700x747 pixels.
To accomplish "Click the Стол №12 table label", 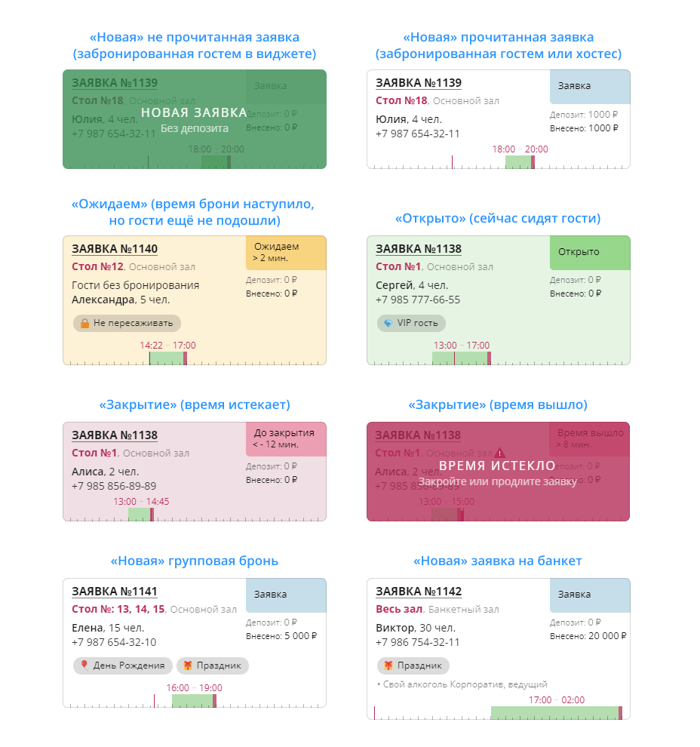I will click(97, 266).
